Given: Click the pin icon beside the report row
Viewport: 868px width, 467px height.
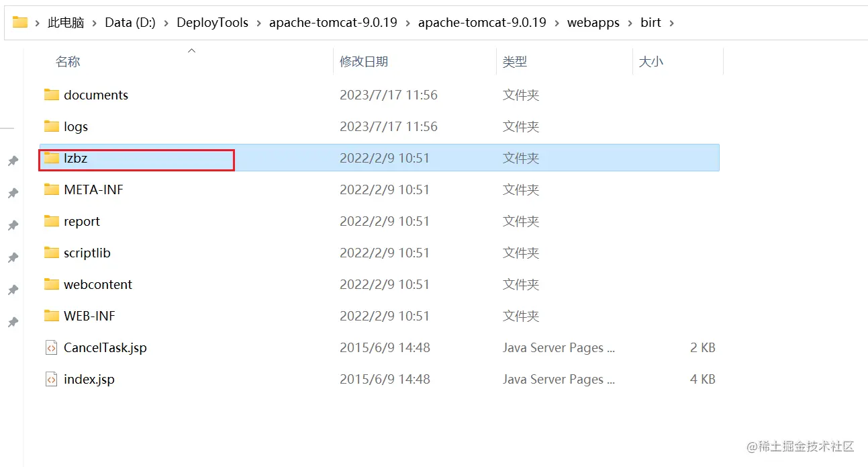Looking at the screenshot, I should [12, 226].
